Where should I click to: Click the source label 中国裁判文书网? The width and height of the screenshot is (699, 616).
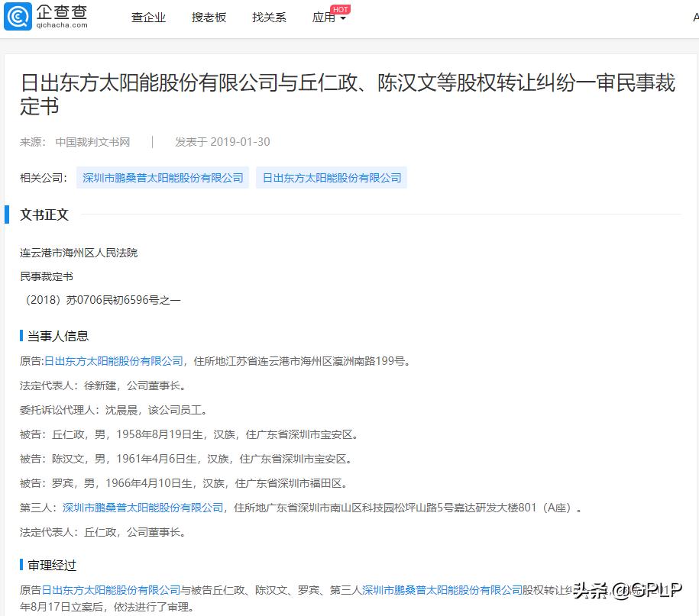tap(93, 141)
